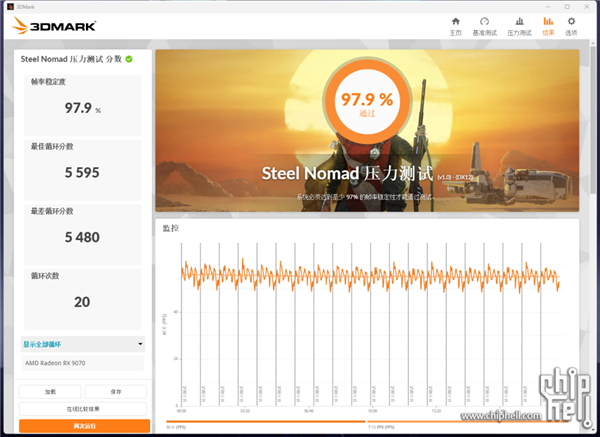Click the Steel Nomad 压力测试 分数 panel title
Screen dimensions: 600x437
coord(71,59)
